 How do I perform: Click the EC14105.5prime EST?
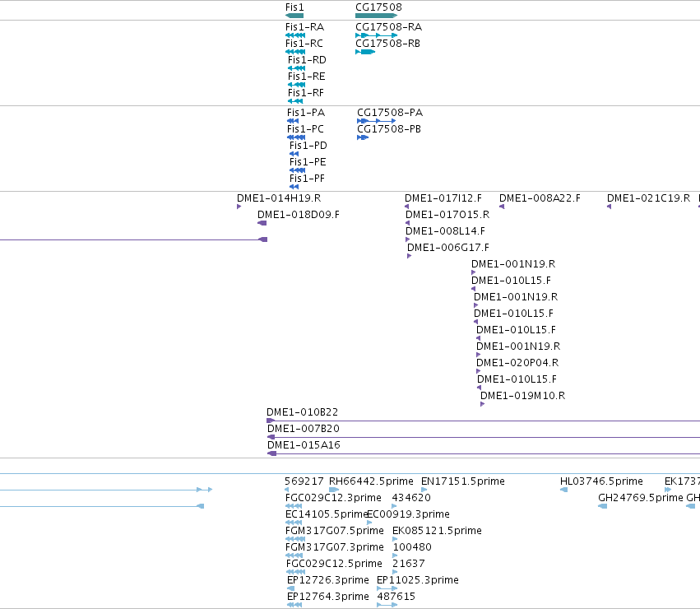point(294,523)
